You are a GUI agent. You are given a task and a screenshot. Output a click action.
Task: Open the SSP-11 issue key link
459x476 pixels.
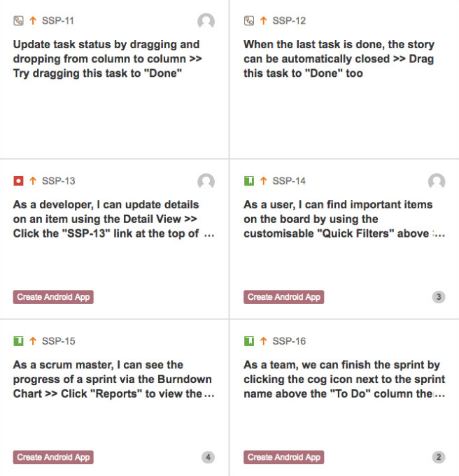pos(58,21)
